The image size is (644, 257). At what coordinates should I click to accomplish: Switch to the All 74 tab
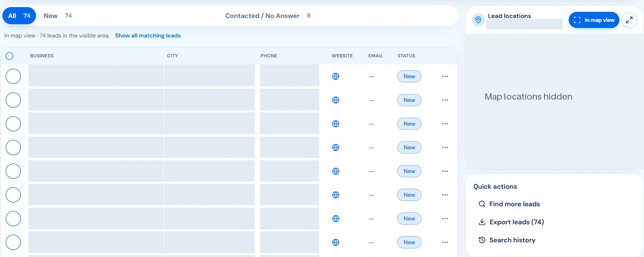coord(19,16)
